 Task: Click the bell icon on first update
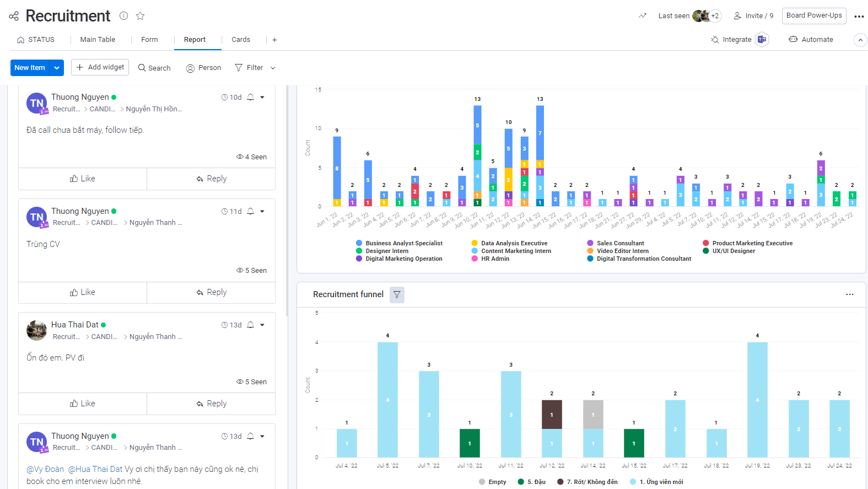coord(251,98)
